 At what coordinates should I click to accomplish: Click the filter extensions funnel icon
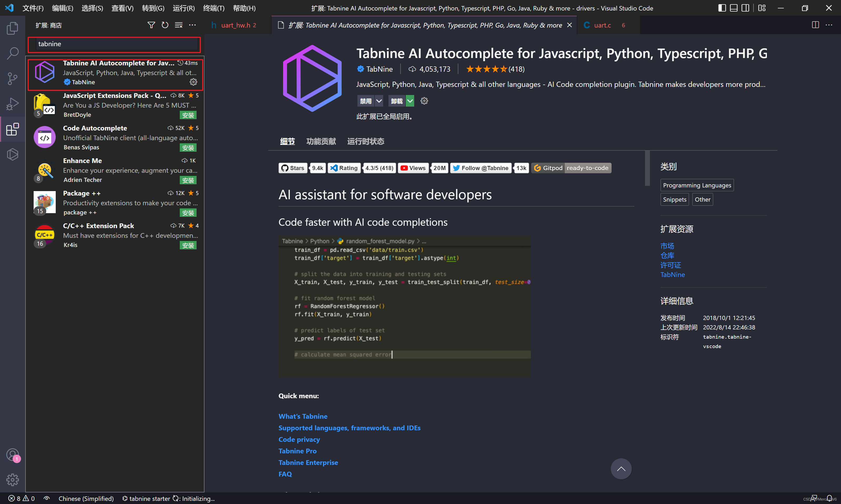coord(151,25)
